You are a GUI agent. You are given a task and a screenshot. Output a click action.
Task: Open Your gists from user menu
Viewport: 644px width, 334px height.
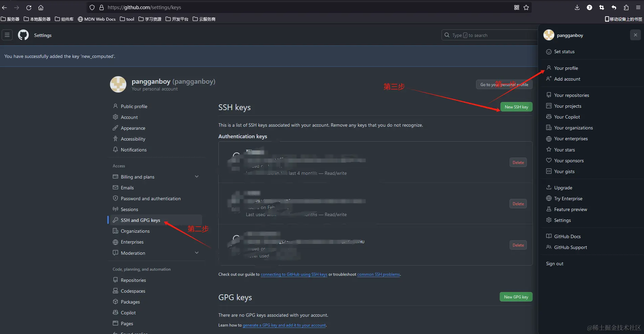[x=564, y=171]
